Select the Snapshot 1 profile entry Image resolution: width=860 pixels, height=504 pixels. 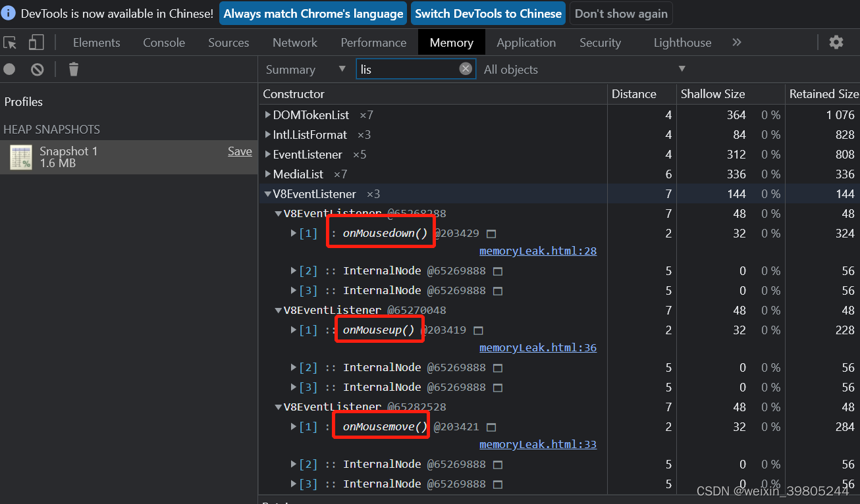coord(128,157)
